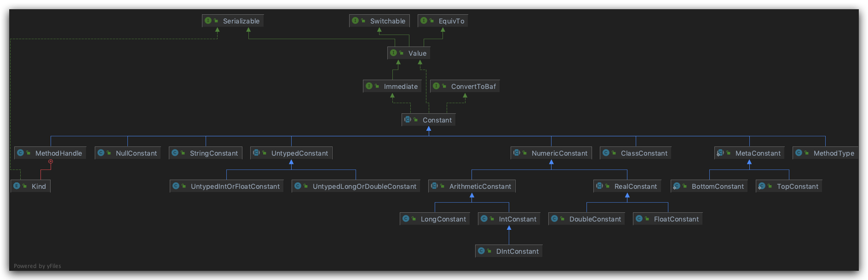
Task: Select the Value interface node
Action: [409, 53]
